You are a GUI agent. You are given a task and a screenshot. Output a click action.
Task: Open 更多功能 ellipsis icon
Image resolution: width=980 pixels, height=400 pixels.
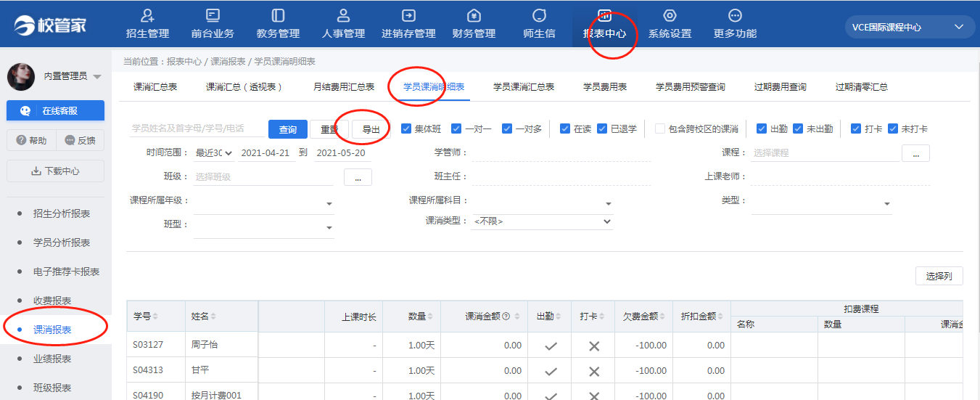coord(735,15)
